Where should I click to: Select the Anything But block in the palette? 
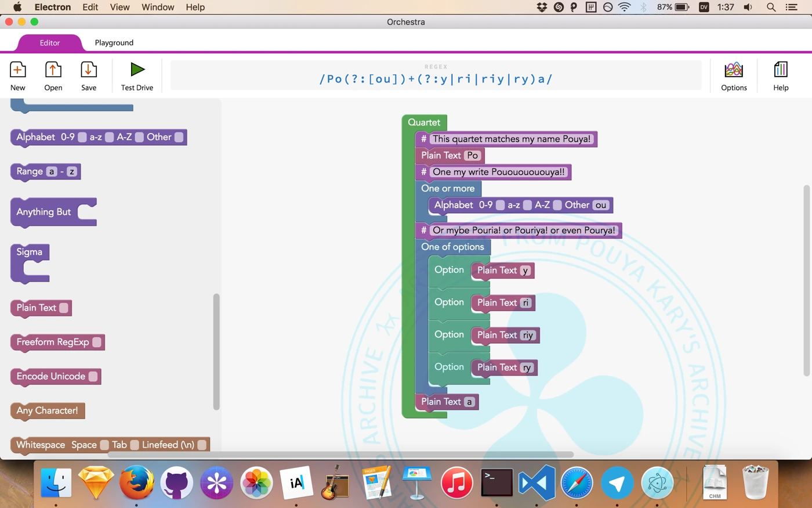[x=43, y=212]
